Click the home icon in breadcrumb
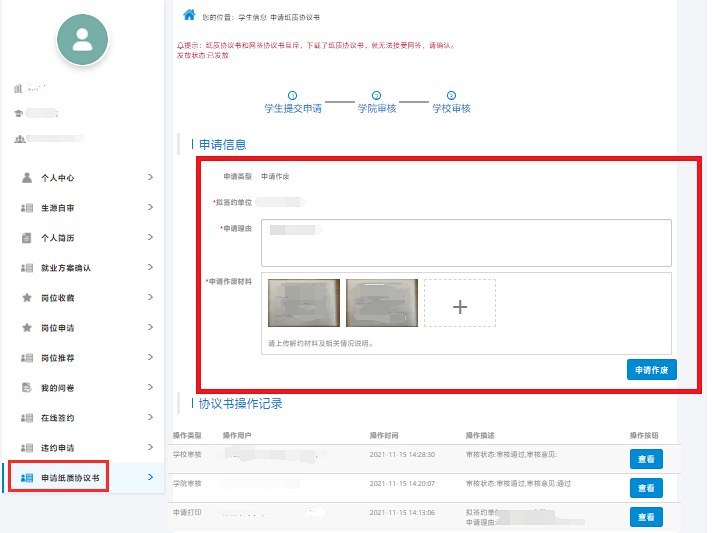This screenshot has height=533, width=713. [x=189, y=15]
